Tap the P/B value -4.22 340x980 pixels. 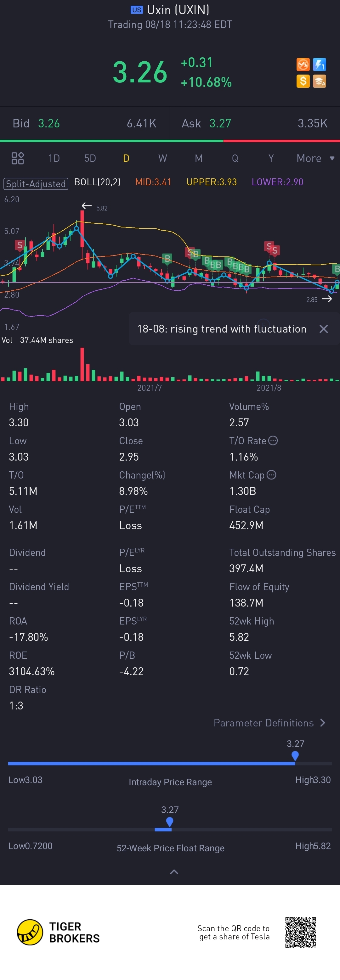tap(131, 671)
